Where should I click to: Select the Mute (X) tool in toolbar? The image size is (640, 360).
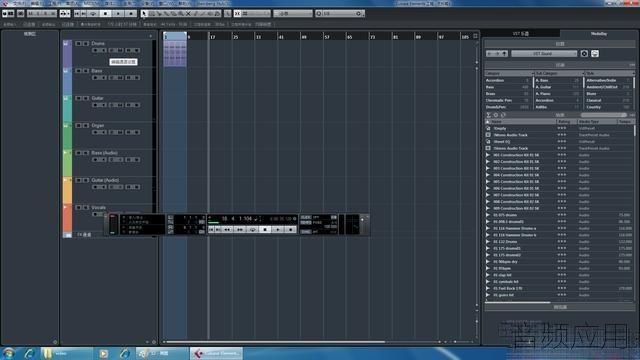(188, 13)
